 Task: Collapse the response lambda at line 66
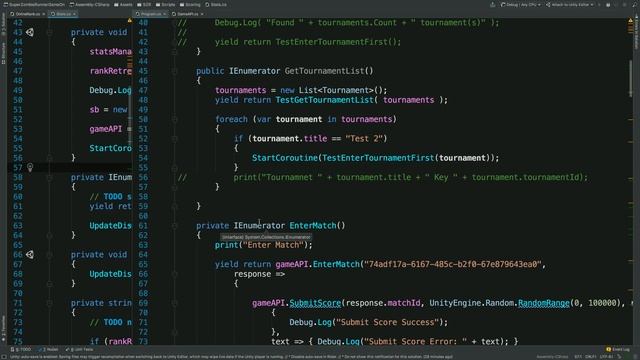(x=174, y=274)
